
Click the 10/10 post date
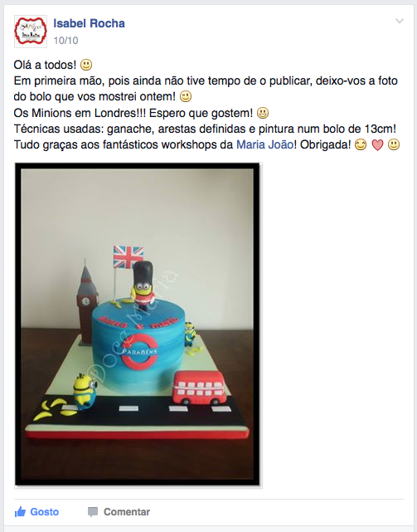(x=65, y=41)
